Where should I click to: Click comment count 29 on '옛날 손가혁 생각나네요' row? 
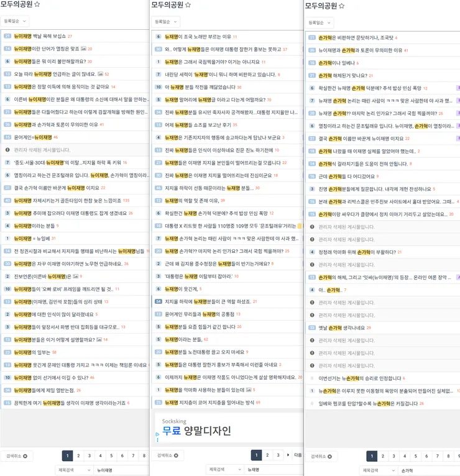[x=369, y=328]
